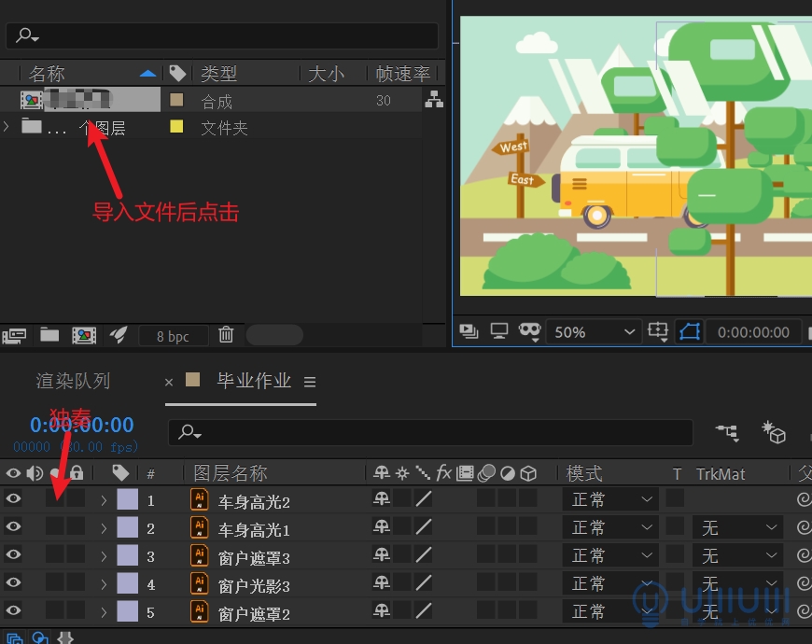Viewport: 812px width, 644px height.
Task: Open TrkMat dropdown for 车身高光1
Action: pyautogui.click(x=737, y=527)
